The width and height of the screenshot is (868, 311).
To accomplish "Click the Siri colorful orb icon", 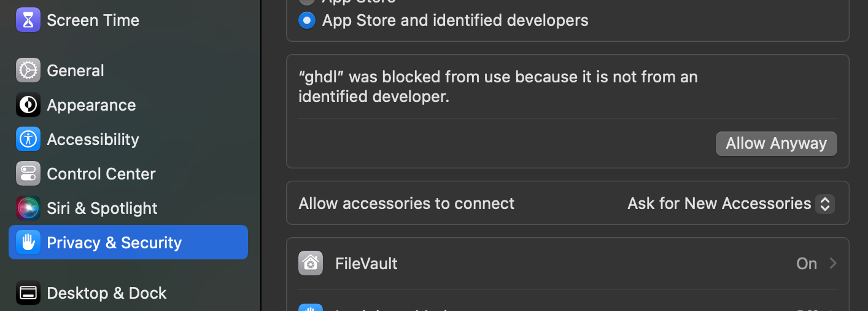I will [x=28, y=208].
